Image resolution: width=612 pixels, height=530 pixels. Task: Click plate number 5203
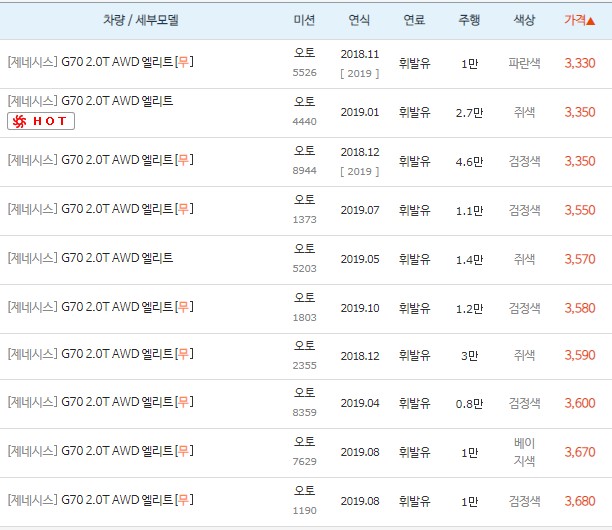point(304,269)
